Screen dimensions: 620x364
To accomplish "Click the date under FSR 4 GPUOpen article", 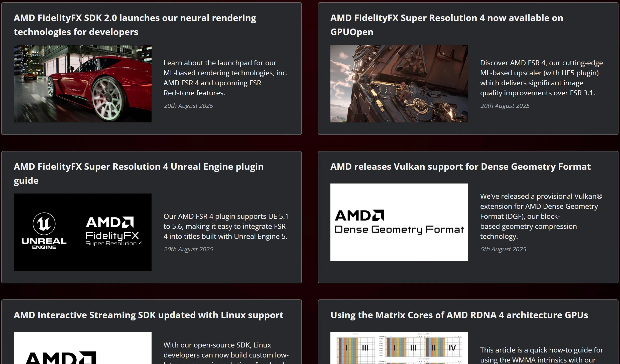I will [x=505, y=106].
